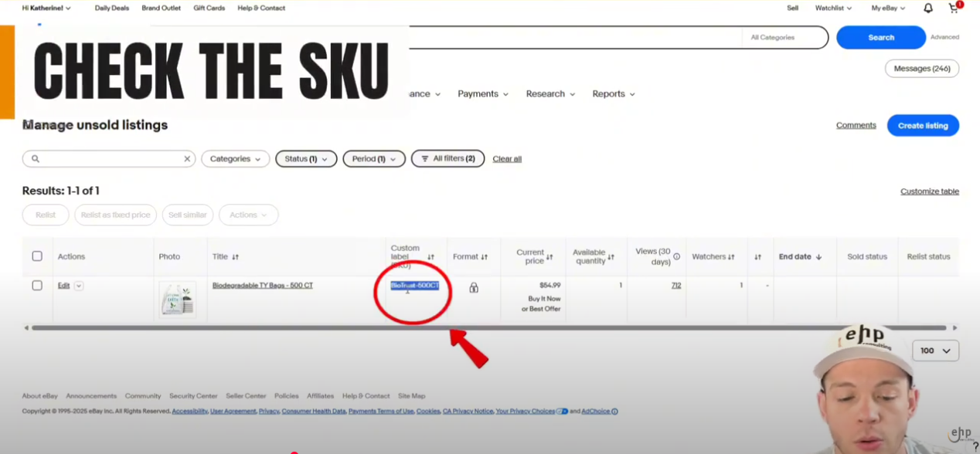Select all listings via the header checkbox
This screenshot has width=980, height=454.
(37, 256)
